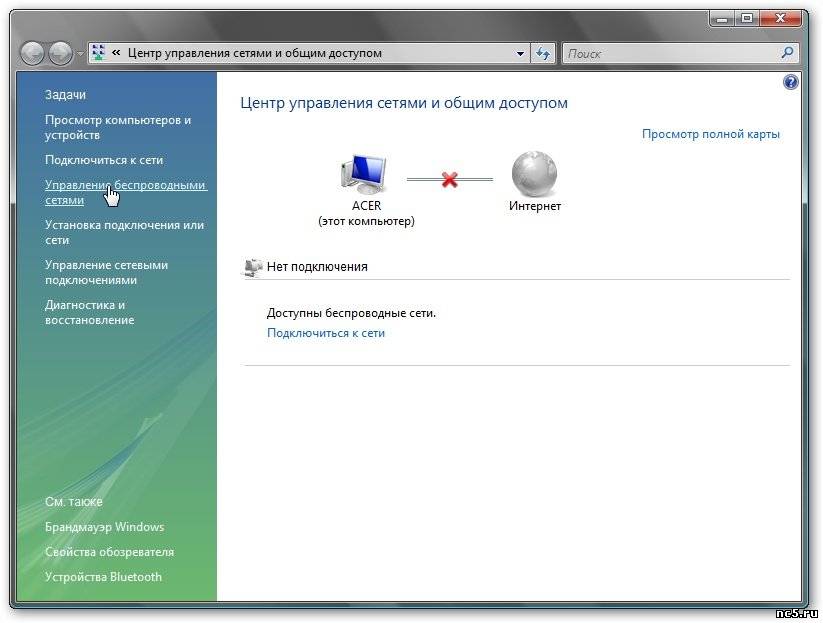Open Управление сетевыми подключениями

(107, 272)
